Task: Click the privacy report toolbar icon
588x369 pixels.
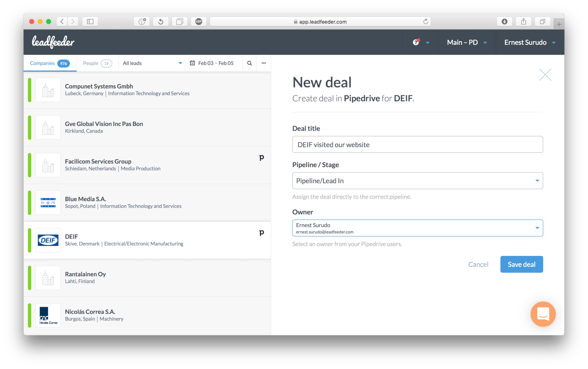Action: pyautogui.click(x=142, y=22)
